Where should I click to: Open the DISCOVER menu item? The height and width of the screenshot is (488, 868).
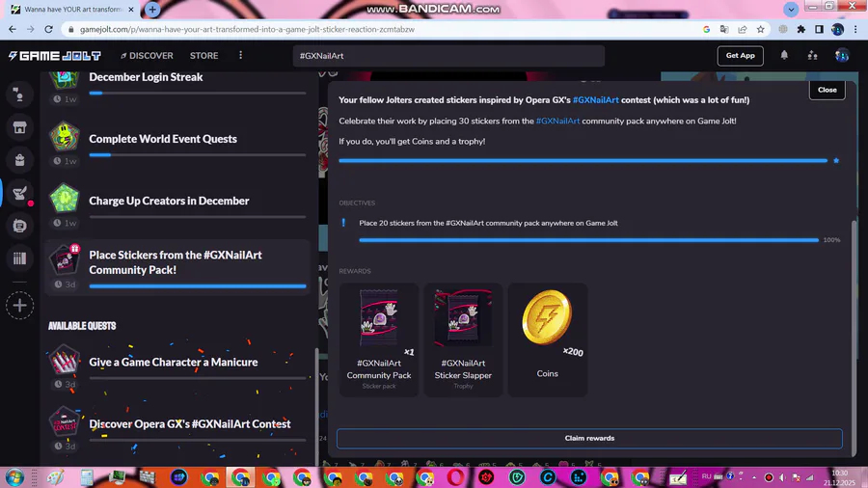point(147,56)
